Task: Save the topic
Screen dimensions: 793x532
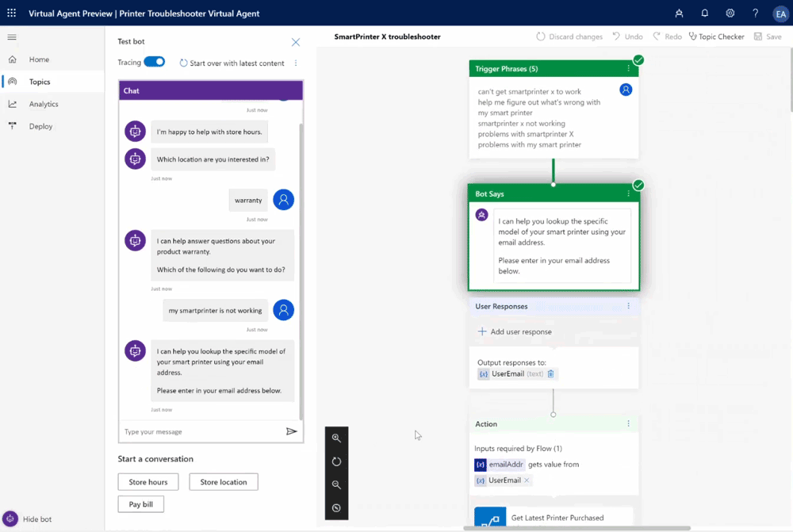Action: click(x=768, y=37)
